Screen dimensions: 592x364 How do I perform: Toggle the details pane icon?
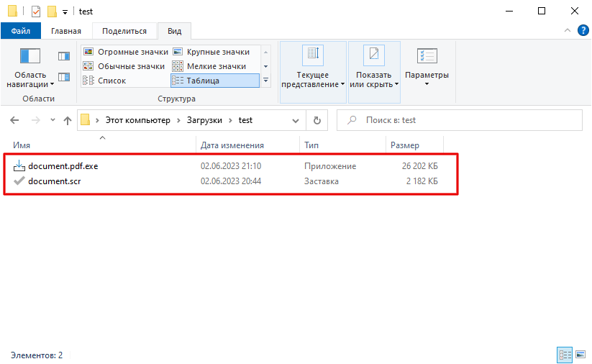(x=64, y=77)
